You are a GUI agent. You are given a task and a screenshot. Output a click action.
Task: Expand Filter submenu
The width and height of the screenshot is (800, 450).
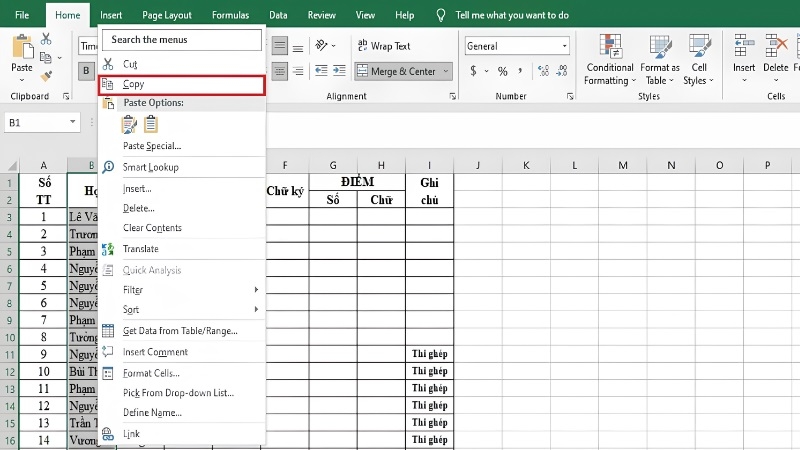[182, 290]
